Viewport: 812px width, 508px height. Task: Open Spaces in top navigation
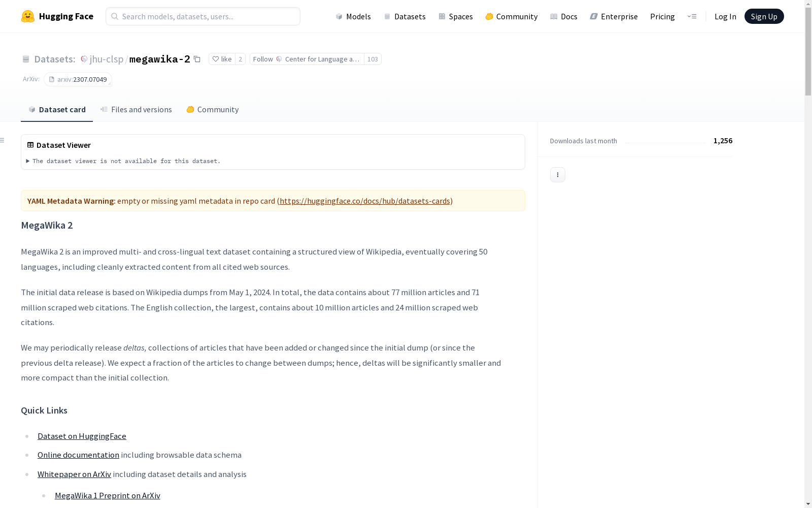(x=456, y=16)
